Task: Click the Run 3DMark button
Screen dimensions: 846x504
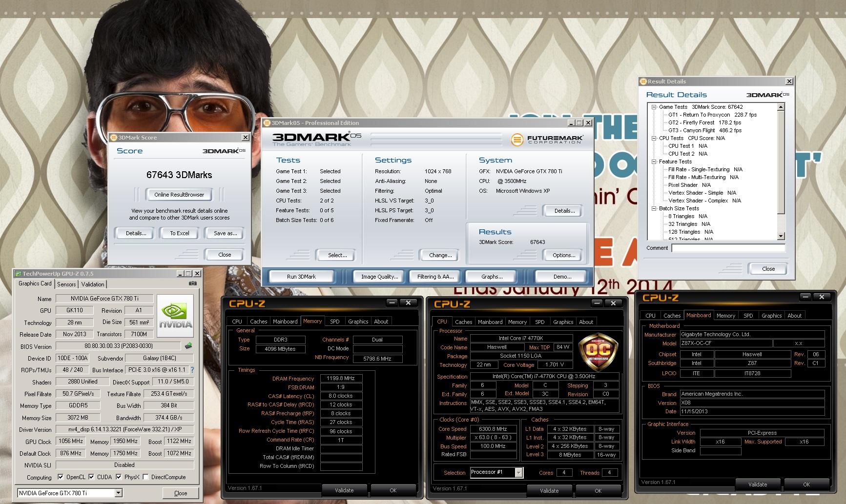Action: tap(301, 277)
